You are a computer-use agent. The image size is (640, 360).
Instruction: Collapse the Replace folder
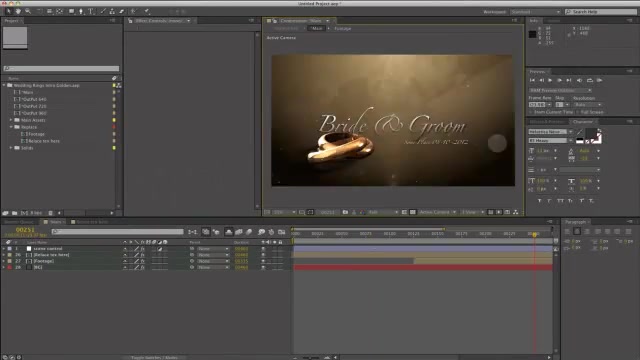(x=11, y=127)
